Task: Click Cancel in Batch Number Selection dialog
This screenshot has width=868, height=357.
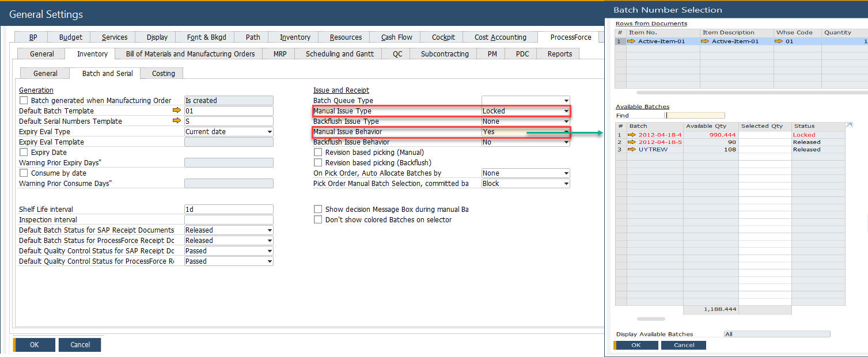Action: [684, 345]
